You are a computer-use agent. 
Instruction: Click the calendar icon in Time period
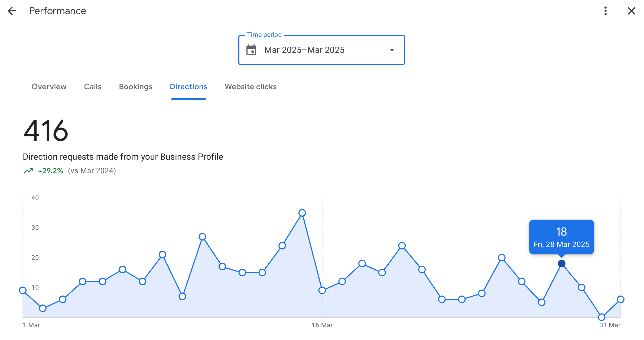pos(251,50)
